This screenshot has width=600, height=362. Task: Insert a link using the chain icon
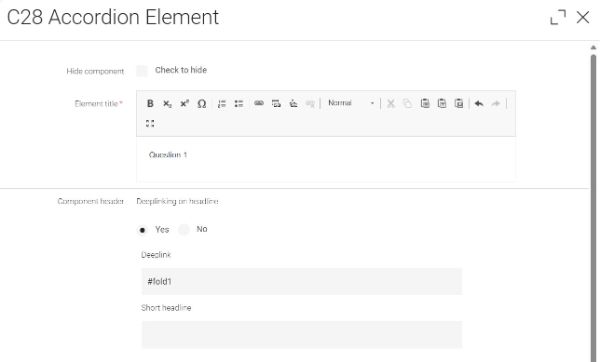tap(259, 103)
